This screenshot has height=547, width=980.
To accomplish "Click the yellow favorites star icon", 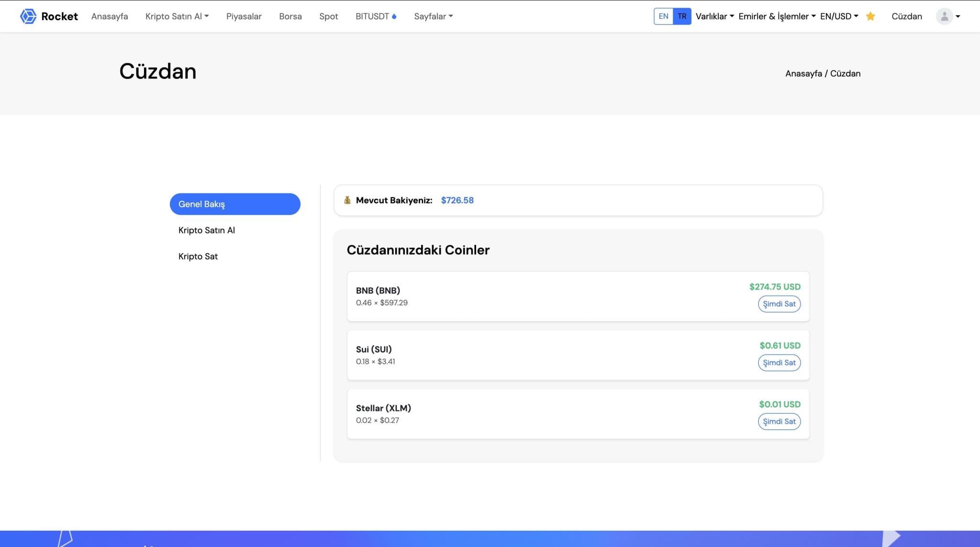I will tap(870, 16).
